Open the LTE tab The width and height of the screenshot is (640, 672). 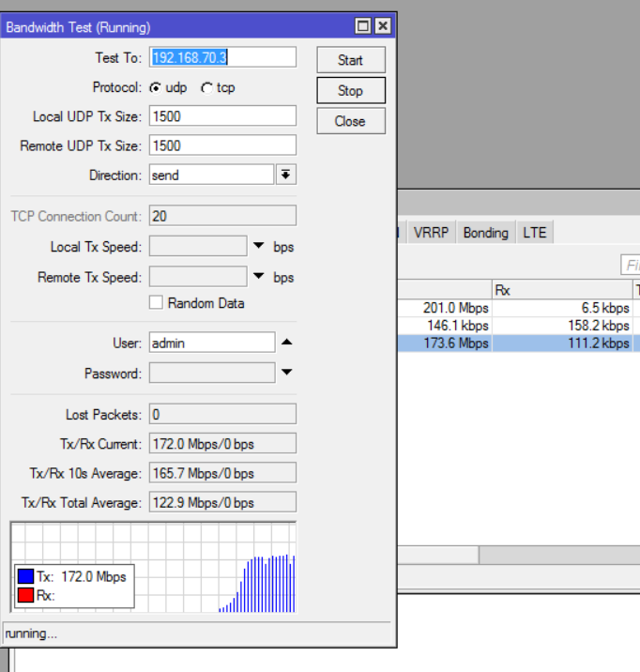535,233
